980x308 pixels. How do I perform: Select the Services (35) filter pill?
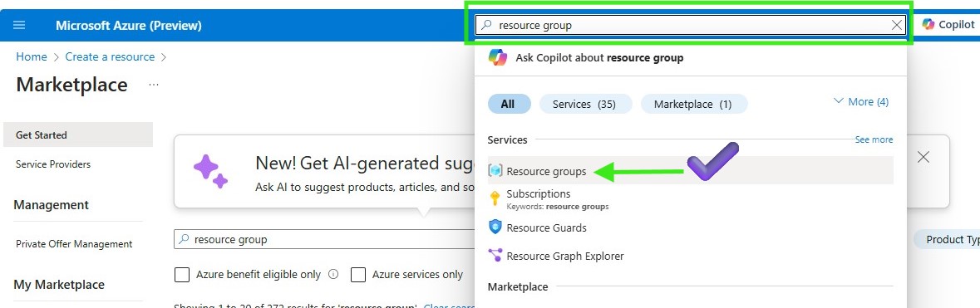click(586, 104)
